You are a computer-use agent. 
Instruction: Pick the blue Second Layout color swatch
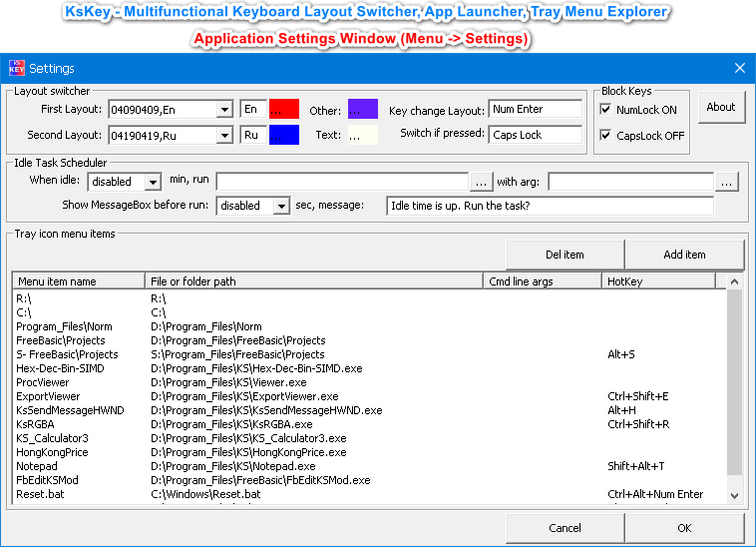(284, 135)
